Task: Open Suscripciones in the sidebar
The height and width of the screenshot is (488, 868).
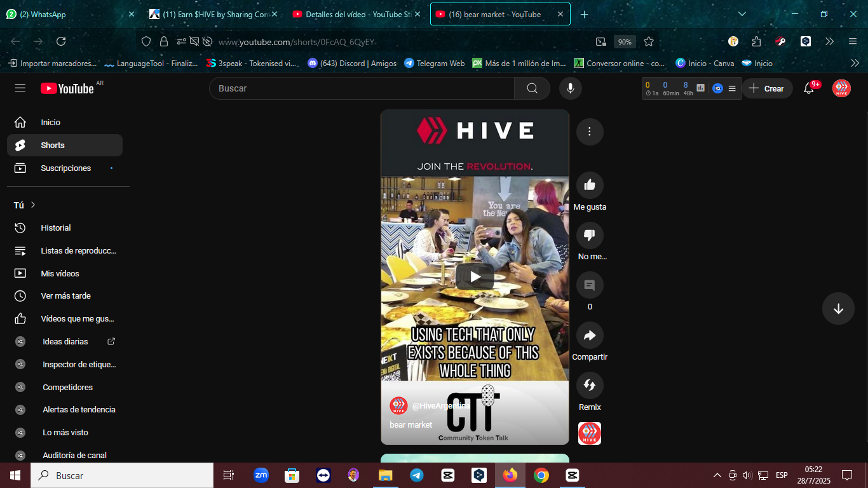Action: pyautogui.click(x=65, y=168)
